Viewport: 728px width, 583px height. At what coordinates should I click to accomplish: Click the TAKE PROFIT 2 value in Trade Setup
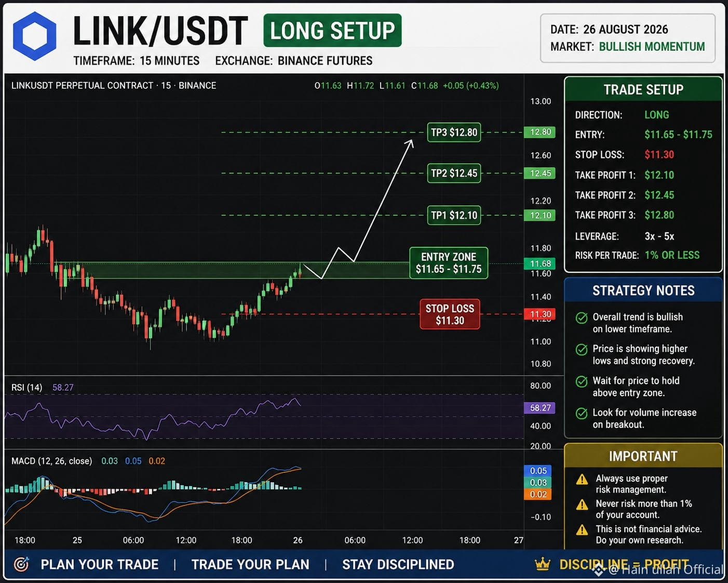(659, 195)
